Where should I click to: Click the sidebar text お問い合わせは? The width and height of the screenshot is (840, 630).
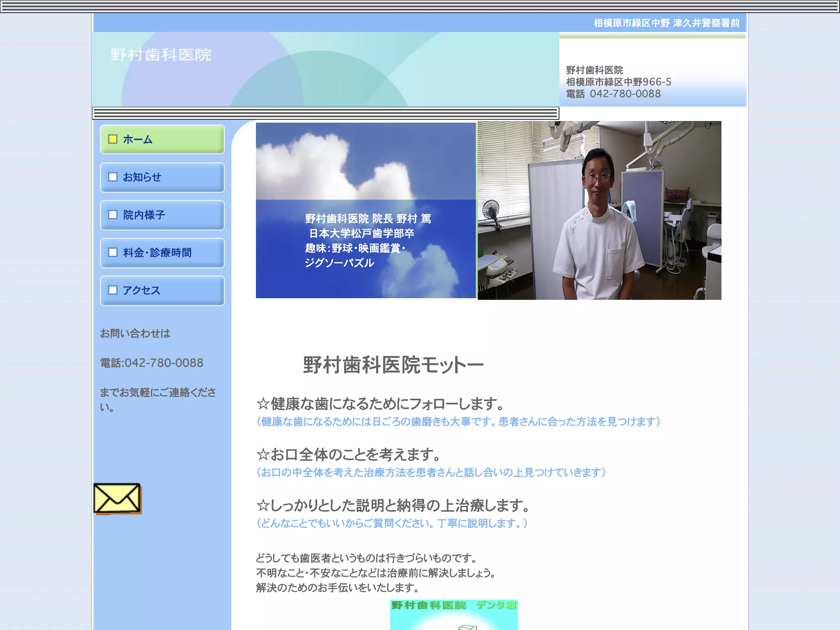tap(135, 333)
